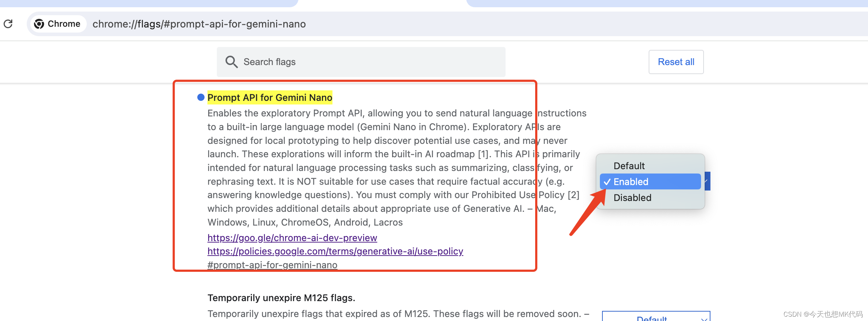The height and width of the screenshot is (321, 868).
Task: Focus the Search flags field
Action: tap(361, 62)
